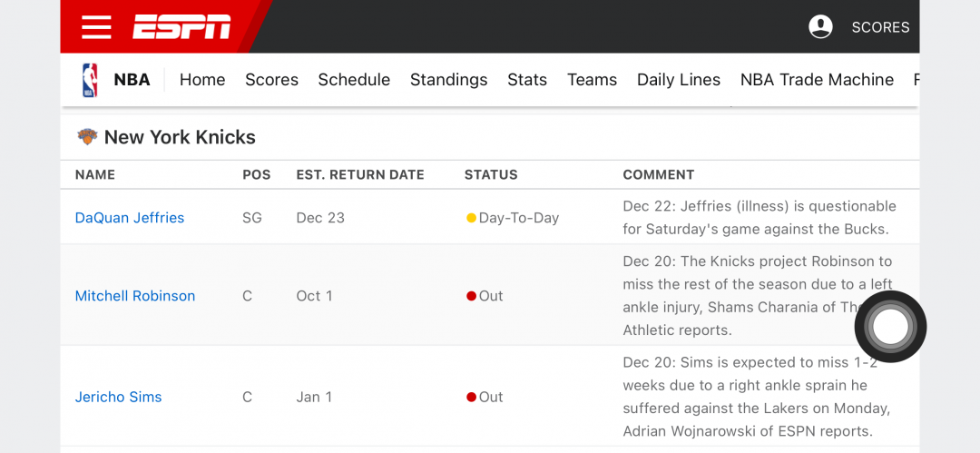This screenshot has width=980, height=453.
Task: Open the user profile icon
Action: (820, 27)
